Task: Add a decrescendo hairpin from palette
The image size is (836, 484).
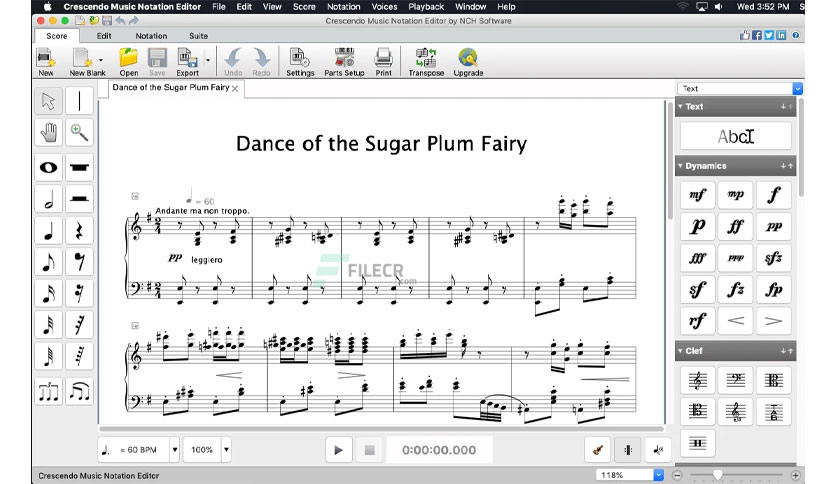Action: pyautogui.click(x=774, y=321)
